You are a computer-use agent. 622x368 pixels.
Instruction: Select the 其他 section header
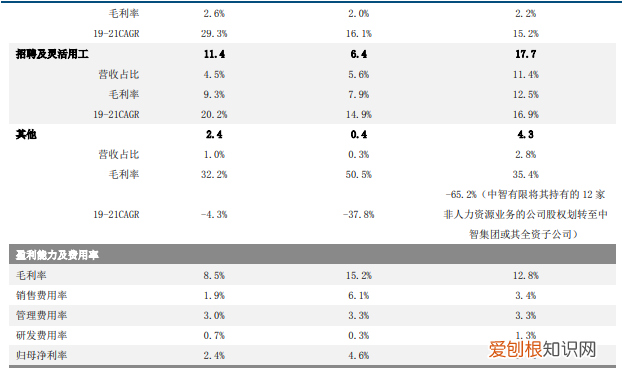(26, 134)
